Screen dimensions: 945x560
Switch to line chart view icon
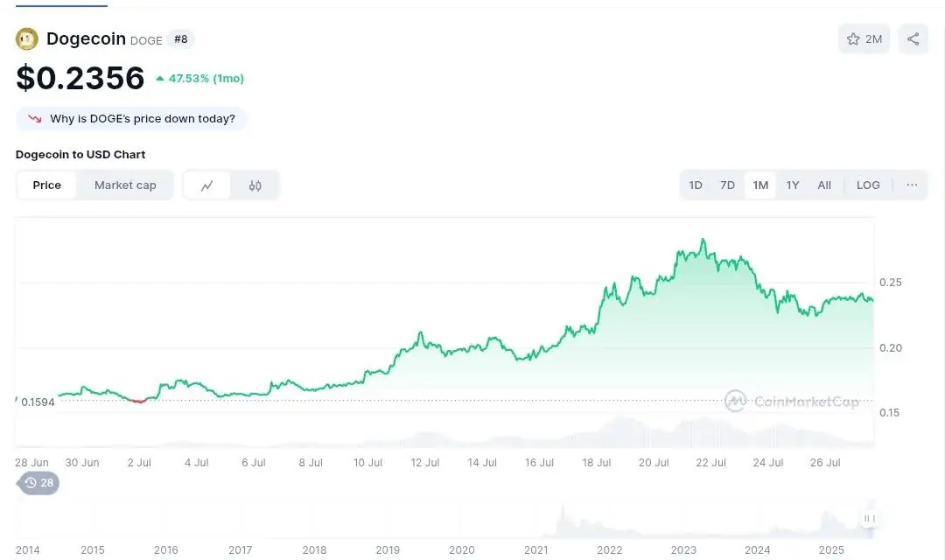coord(207,185)
